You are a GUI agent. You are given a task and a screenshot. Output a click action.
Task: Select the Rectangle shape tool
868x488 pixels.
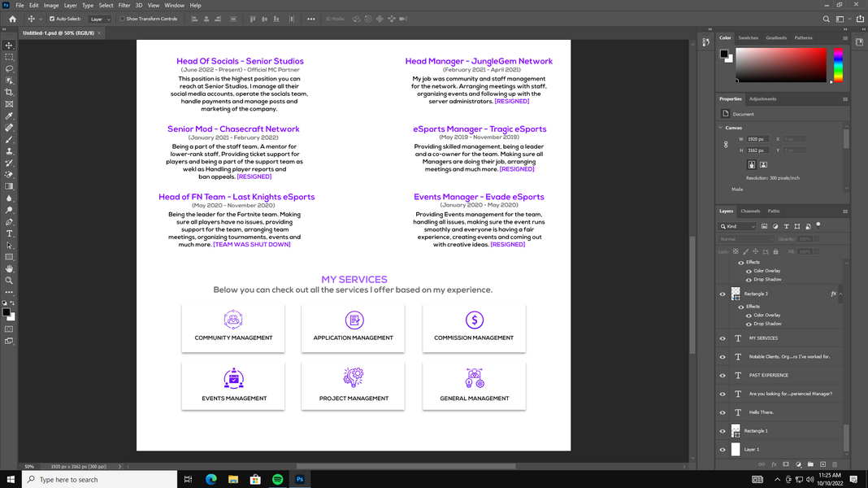9,257
